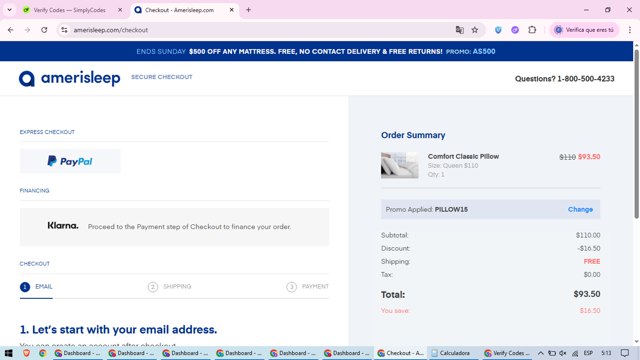The image size is (640, 360).
Task: Select the Checkout - Amerisleep.com tab
Action: [180, 10]
